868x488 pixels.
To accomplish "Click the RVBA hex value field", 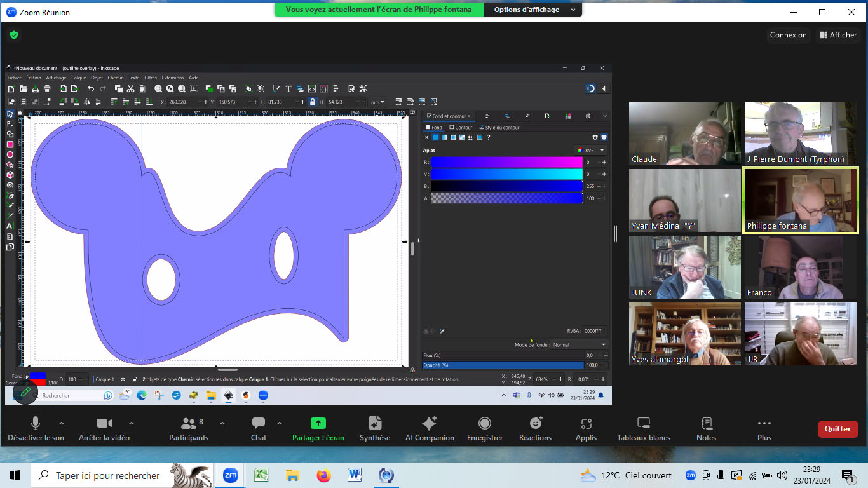I will point(595,331).
